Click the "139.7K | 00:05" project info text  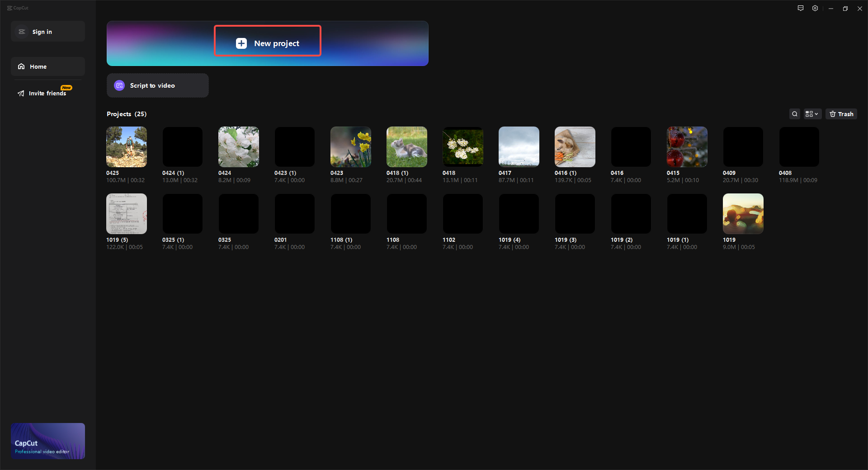coord(573,180)
